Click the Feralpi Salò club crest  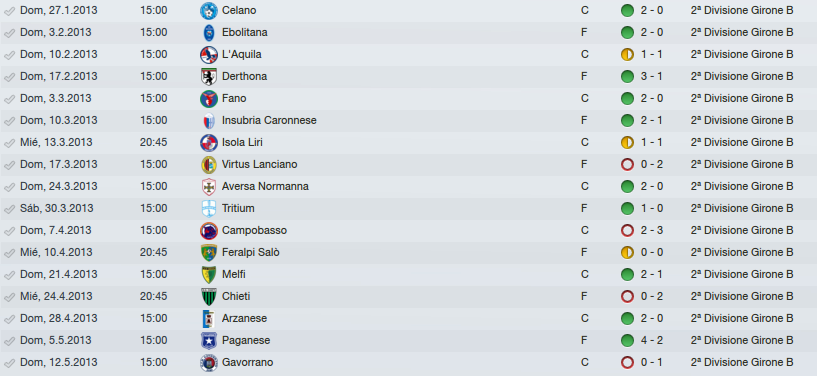click(209, 253)
